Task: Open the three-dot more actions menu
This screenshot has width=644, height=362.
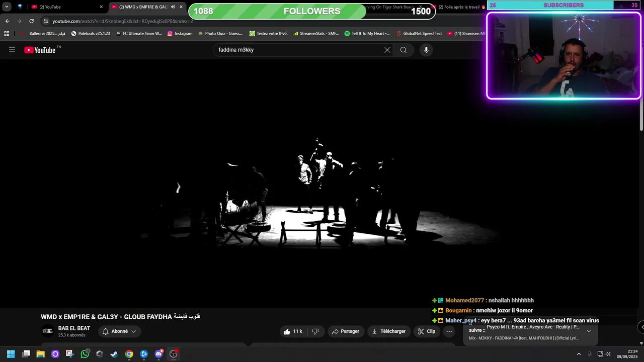Action: coord(449,331)
